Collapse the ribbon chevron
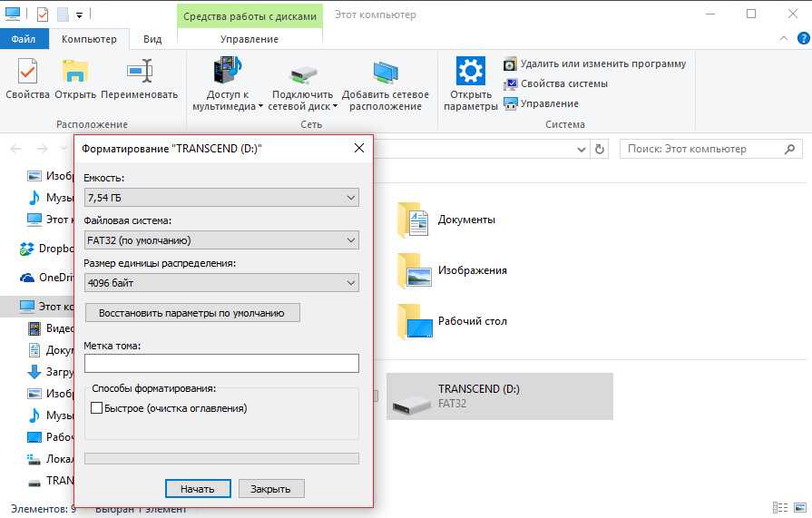Screen dimensions: 812x518 784,38
